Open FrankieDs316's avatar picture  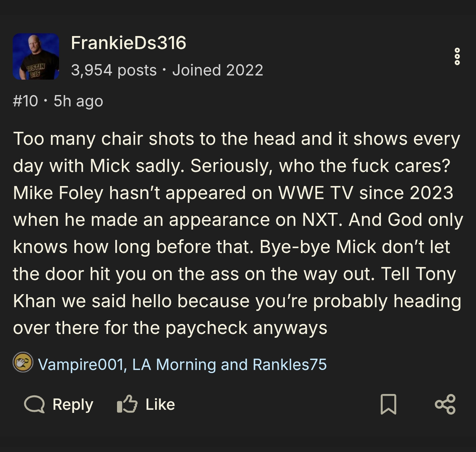pyautogui.click(x=36, y=57)
